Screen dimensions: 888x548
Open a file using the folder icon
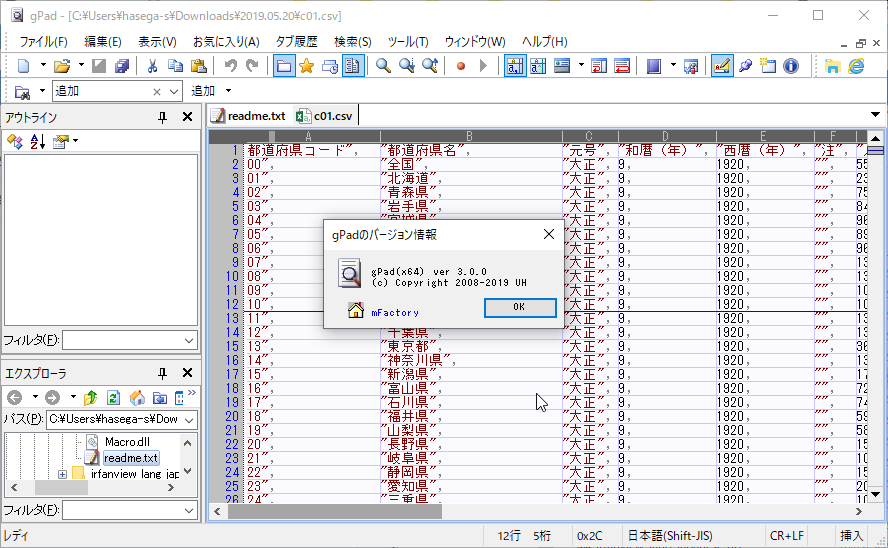pyautogui.click(x=62, y=66)
